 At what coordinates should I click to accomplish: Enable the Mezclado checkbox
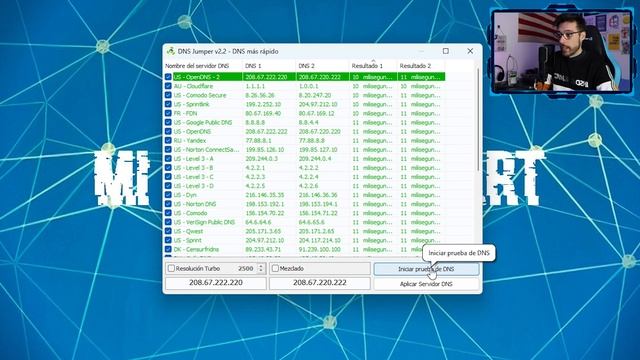coord(276,268)
